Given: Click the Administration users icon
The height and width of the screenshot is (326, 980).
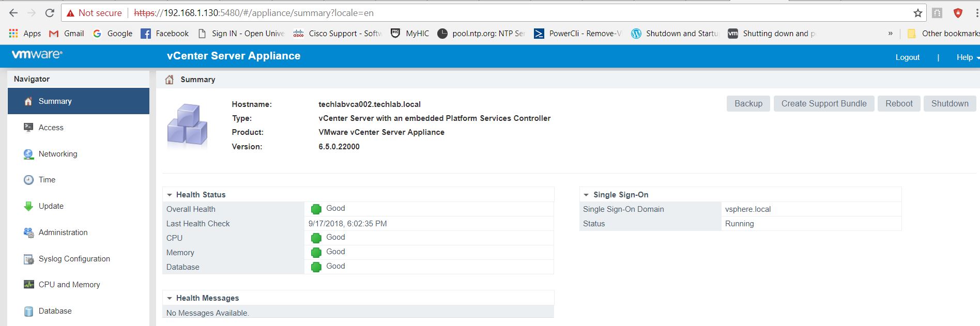Looking at the screenshot, I should (28, 232).
